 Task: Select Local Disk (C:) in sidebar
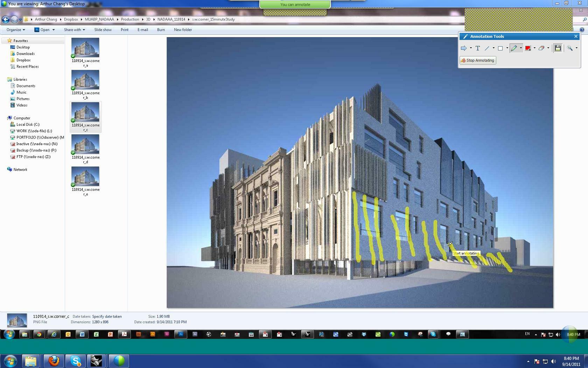pos(28,124)
